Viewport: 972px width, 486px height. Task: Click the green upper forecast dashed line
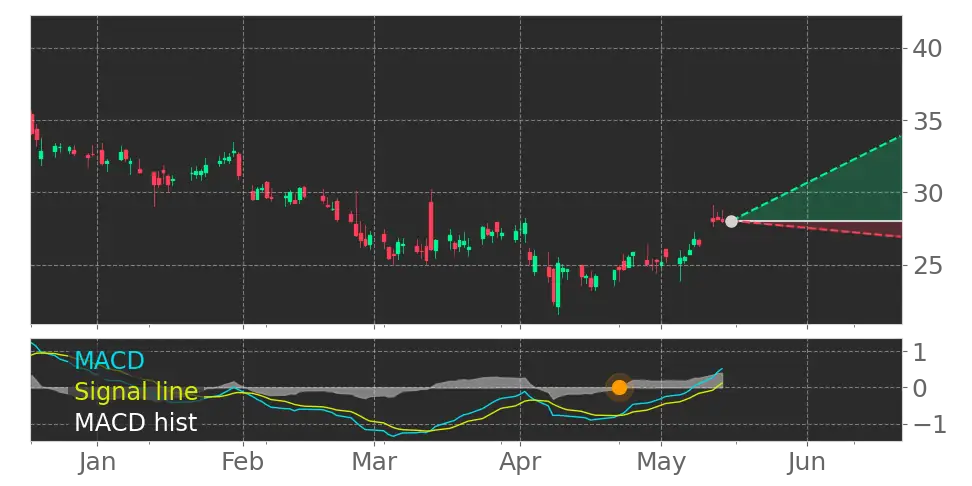818,178
